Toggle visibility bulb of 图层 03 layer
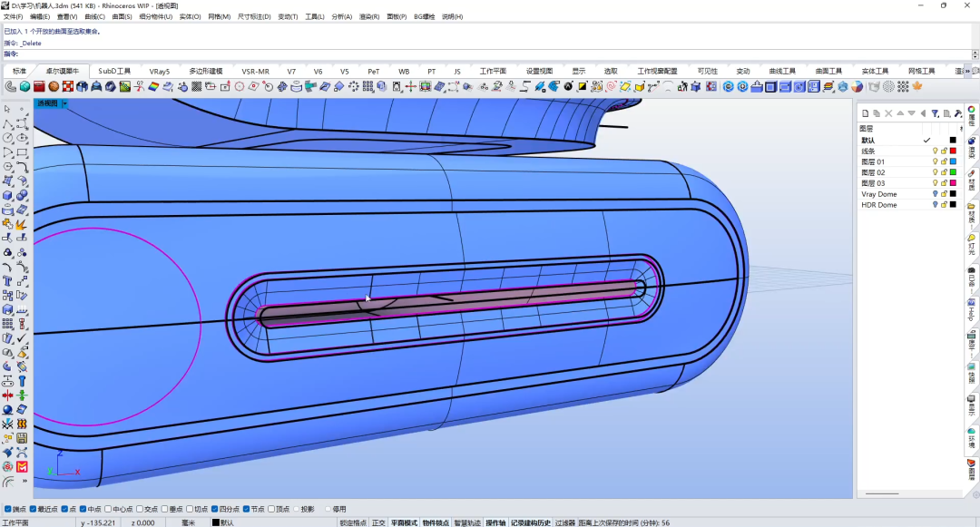The image size is (980, 527). (x=936, y=183)
